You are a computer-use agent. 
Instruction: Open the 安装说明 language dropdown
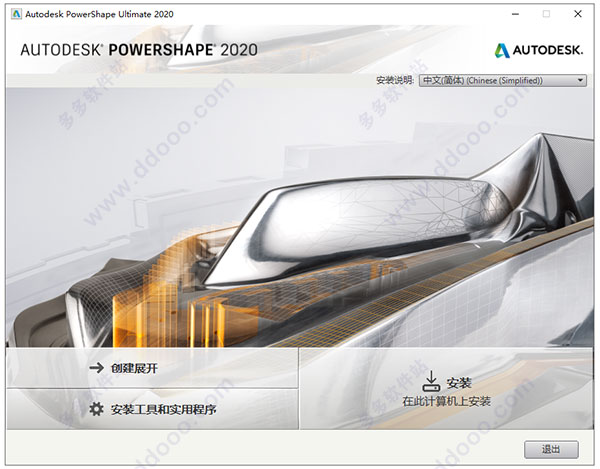[502, 81]
